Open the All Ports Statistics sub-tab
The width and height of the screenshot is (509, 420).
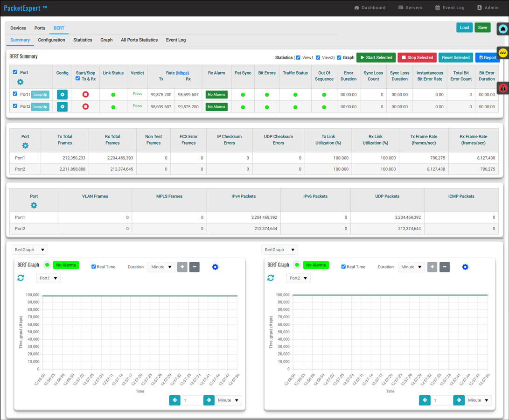(x=139, y=40)
